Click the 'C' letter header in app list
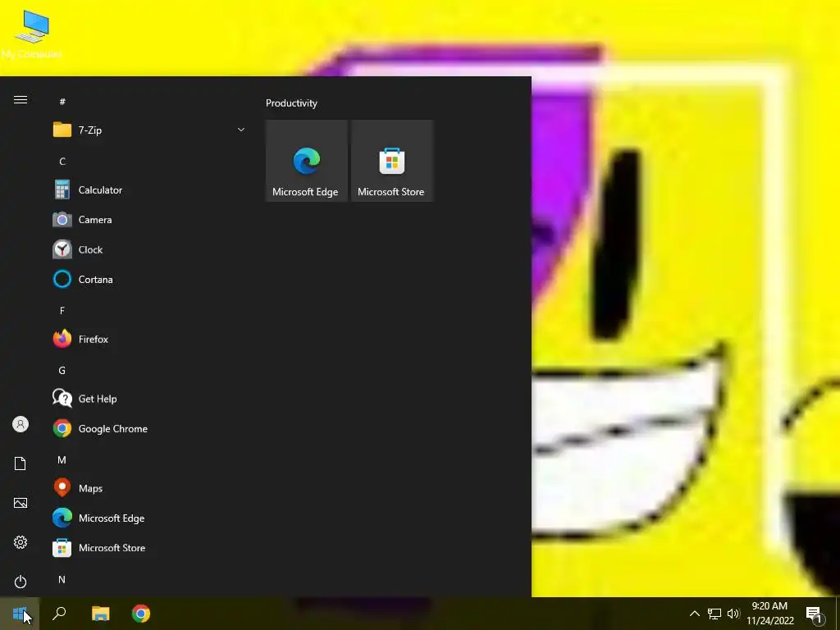The width and height of the screenshot is (840, 630). 62,162
